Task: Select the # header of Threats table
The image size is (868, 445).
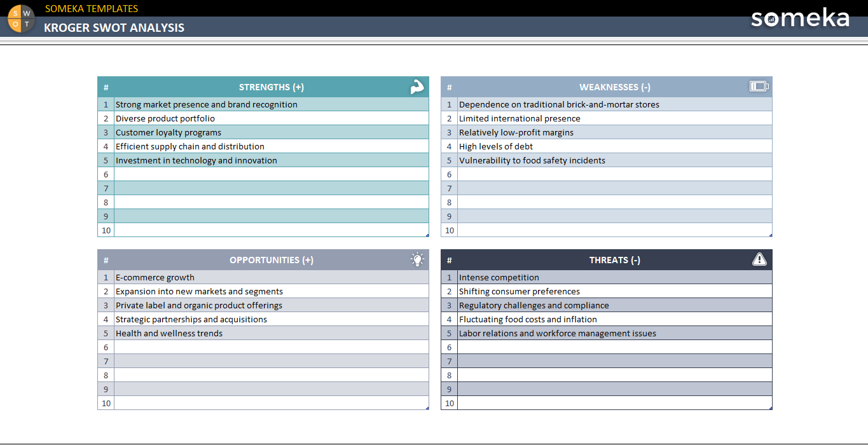Action: coord(450,260)
